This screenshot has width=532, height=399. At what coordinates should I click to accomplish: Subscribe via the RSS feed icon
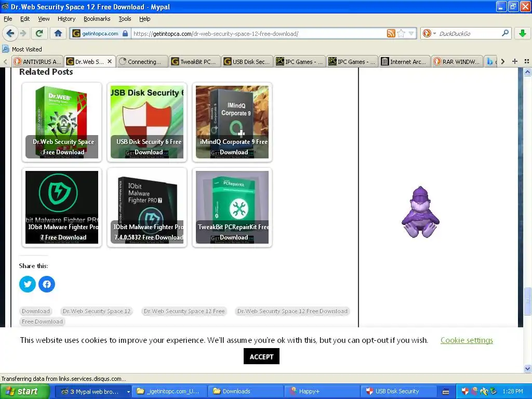[391, 33]
